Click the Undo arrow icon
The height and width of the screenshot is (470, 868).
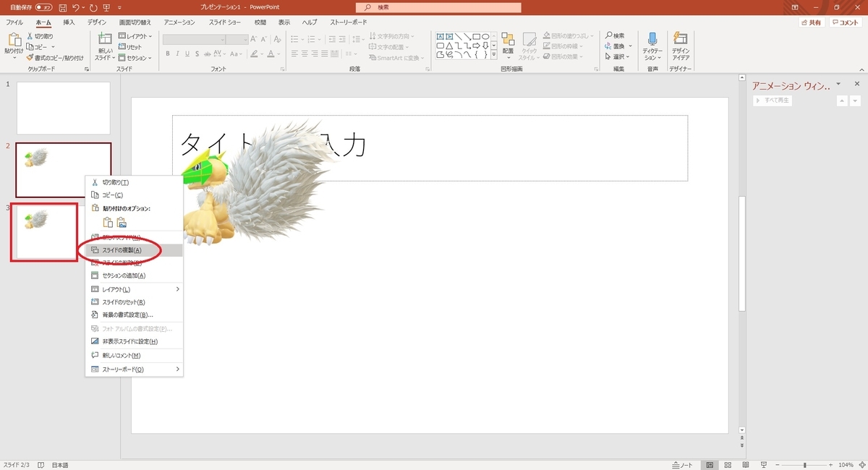click(x=77, y=7)
